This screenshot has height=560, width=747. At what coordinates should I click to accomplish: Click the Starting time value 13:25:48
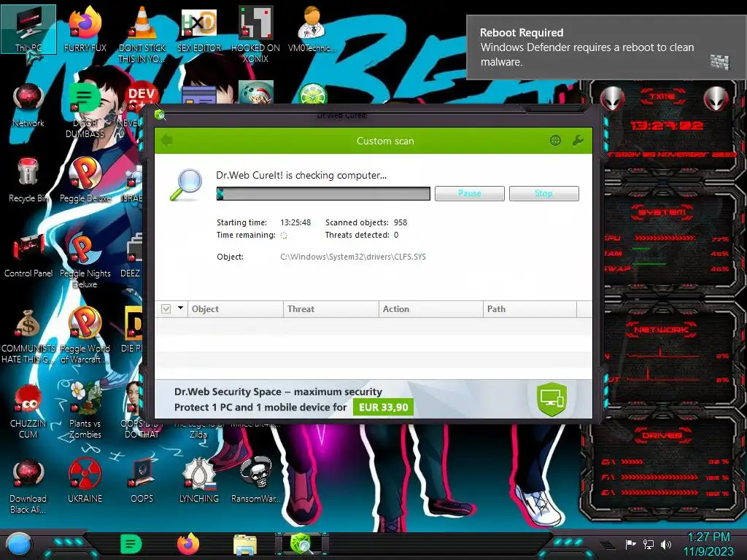pyautogui.click(x=295, y=222)
